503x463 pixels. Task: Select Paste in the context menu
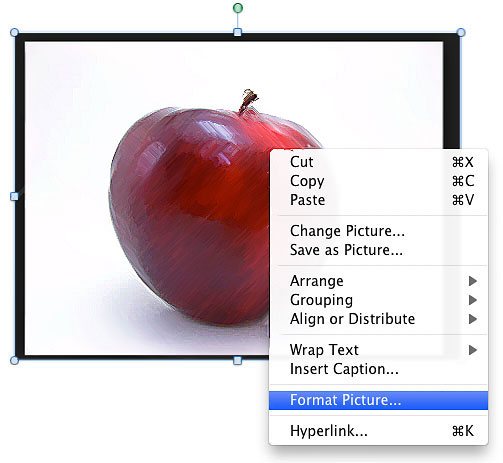click(x=378, y=200)
